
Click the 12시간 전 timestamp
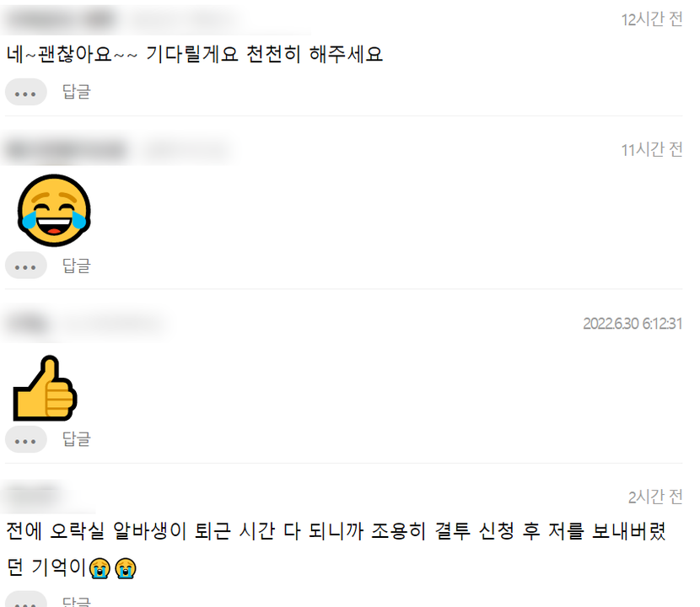(x=652, y=19)
